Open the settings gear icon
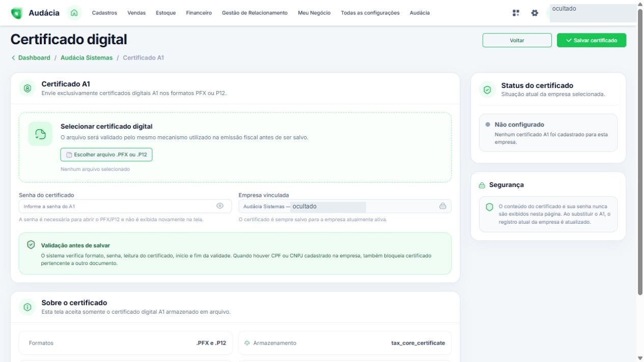Viewport: 644px width, 362px height. tap(535, 13)
